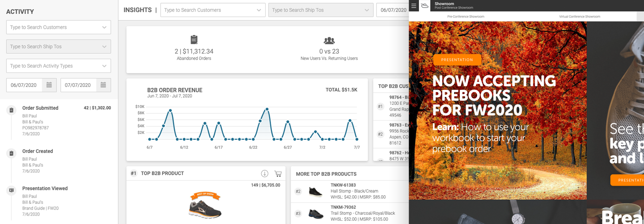The width and height of the screenshot is (644, 224).
Task: Expand Activity Types search dropdown
Action: tap(104, 66)
